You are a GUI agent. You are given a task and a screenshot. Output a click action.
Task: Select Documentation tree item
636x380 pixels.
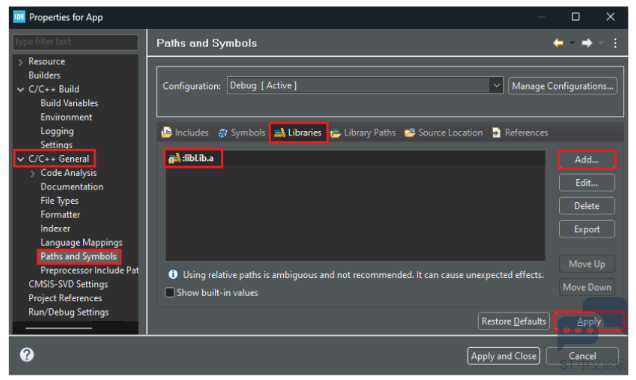(72, 187)
